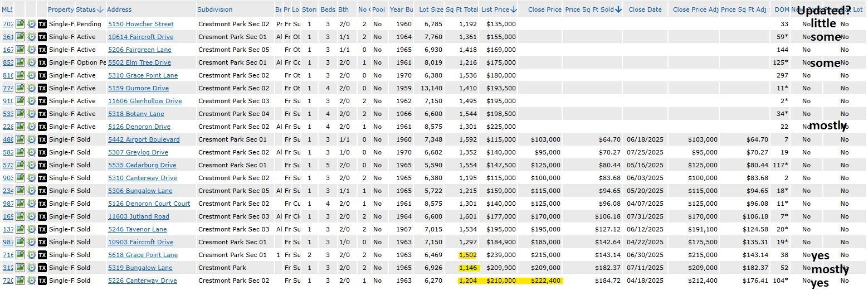Image resolution: width=868 pixels, height=295 pixels.
Task: Select highlighted square footage 1,146
Action: point(468,268)
